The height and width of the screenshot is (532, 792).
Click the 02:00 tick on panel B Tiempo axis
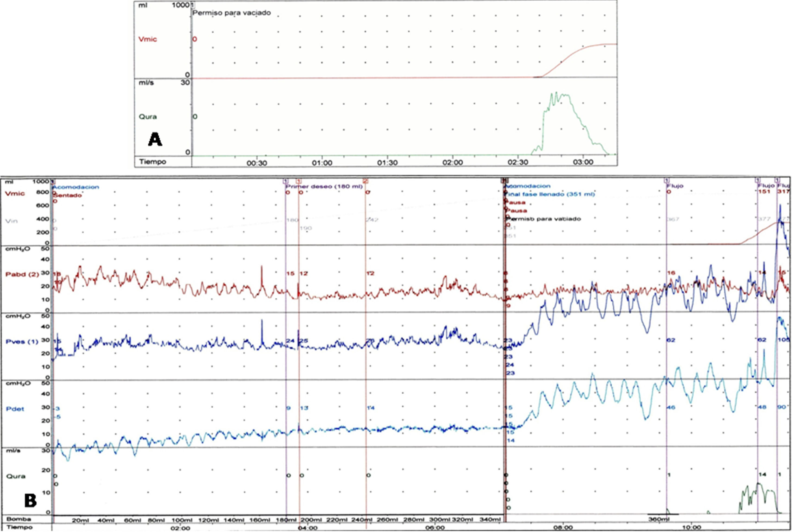click(180, 528)
